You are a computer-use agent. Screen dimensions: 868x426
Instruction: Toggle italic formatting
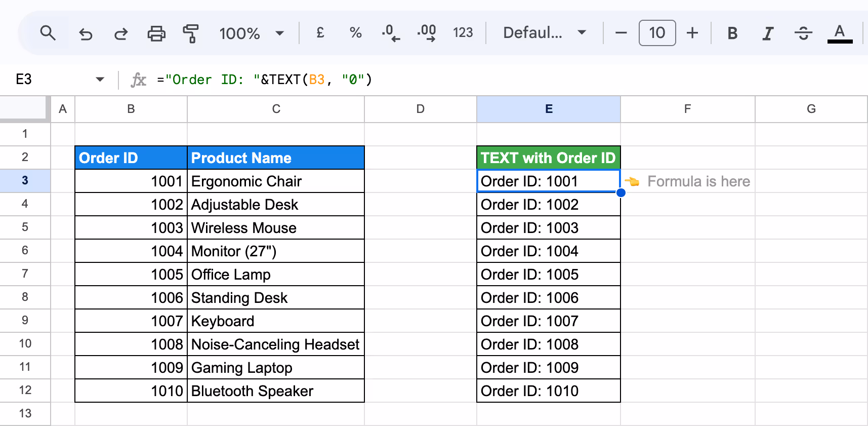click(767, 33)
